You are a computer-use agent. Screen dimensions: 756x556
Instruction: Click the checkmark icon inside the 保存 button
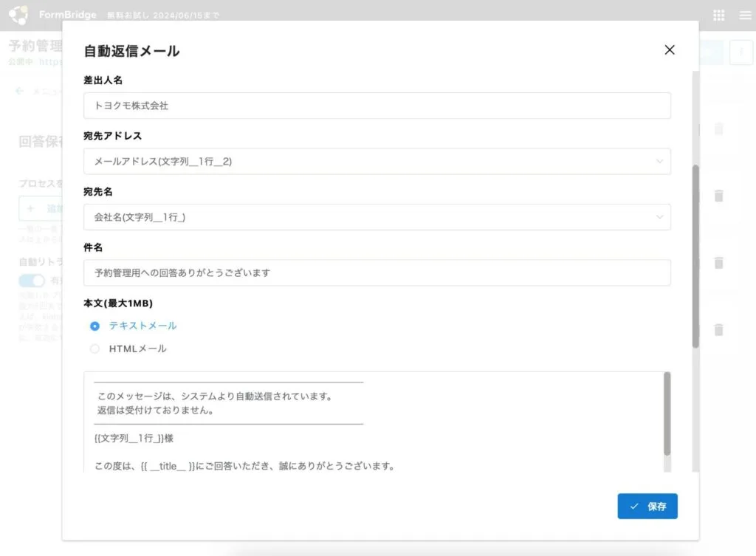(633, 507)
